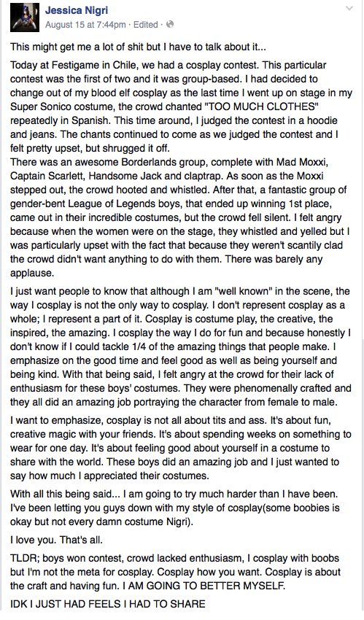Open the Jessica Nigri profile name link

(x=77, y=10)
